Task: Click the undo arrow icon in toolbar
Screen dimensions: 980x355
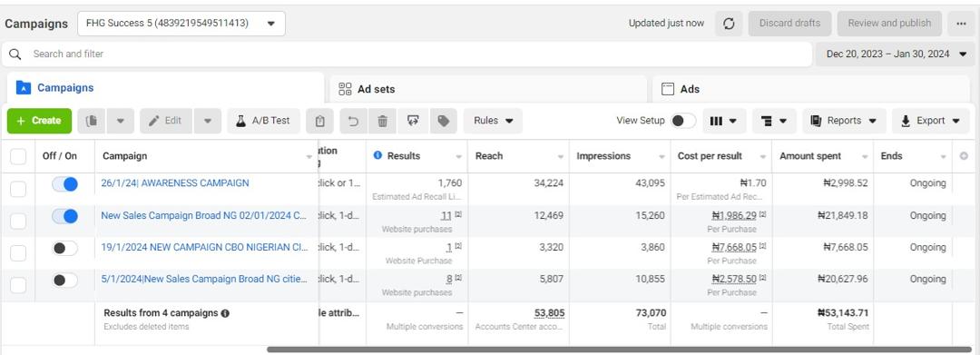Action: click(x=353, y=122)
